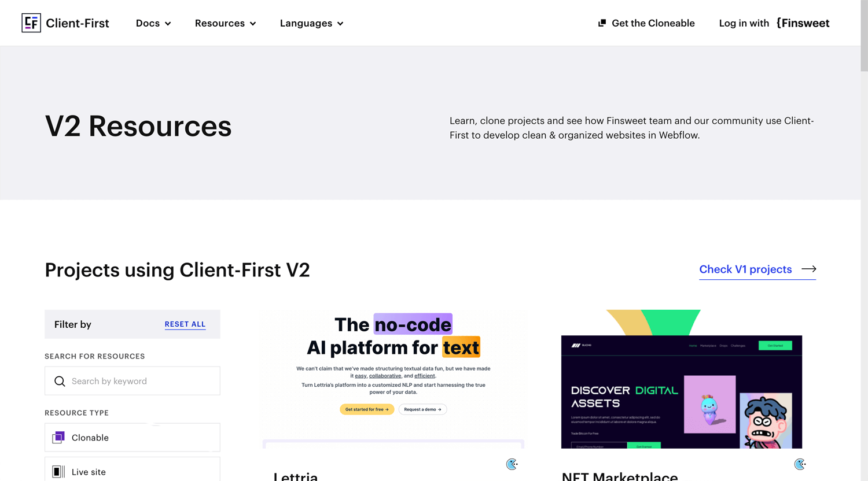Click the RESOURCE TYPE label
Image resolution: width=868 pixels, height=481 pixels.
point(76,413)
